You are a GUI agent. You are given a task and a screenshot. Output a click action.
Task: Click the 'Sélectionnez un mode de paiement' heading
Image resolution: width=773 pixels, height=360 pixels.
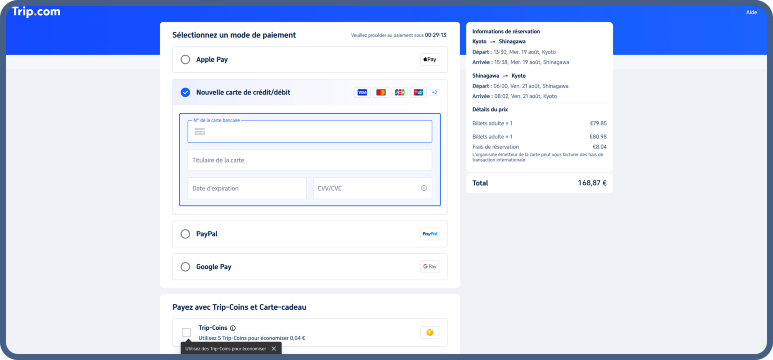pyautogui.click(x=234, y=35)
